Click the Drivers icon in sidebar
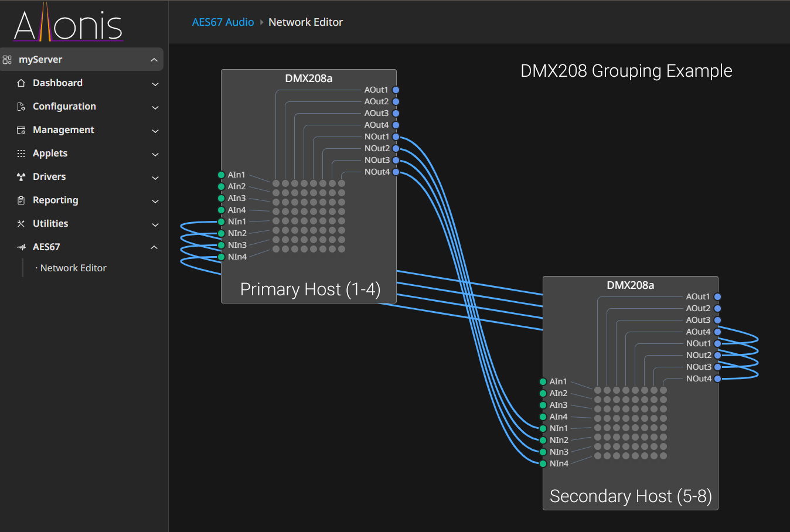The image size is (790, 532). (21, 177)
